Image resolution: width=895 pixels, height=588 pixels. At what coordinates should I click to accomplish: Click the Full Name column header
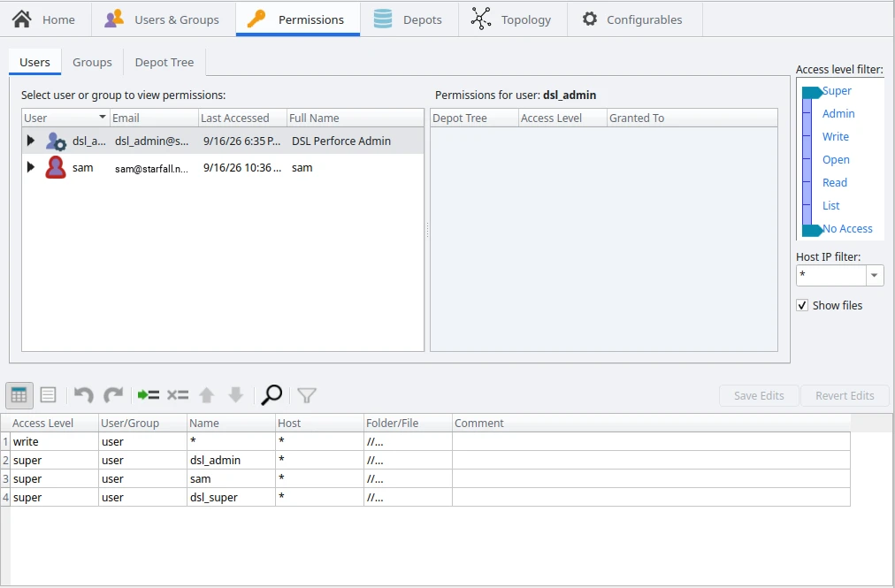pyautogui.click(x=355, y=118)
